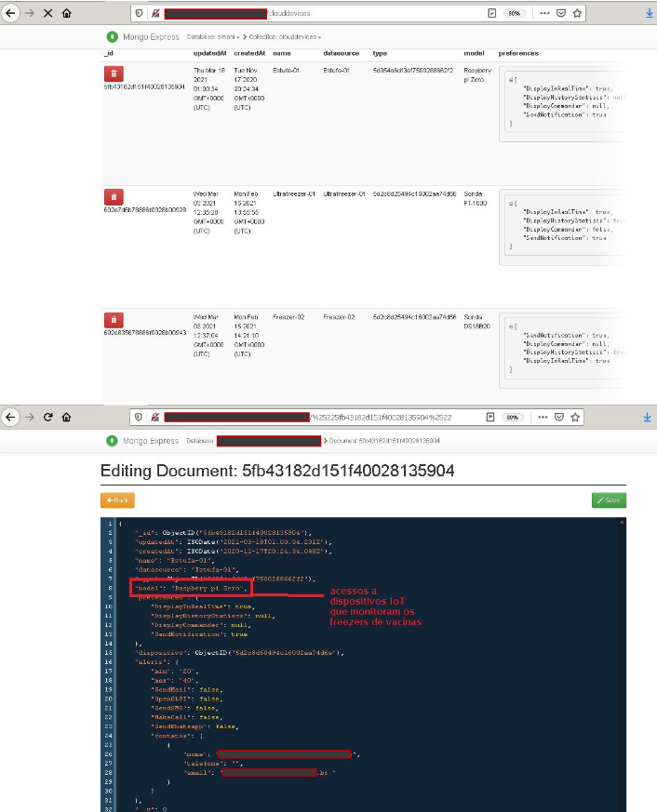
Task: Open home page in the Editing Document browser window
Action: [x=66, y=417]
